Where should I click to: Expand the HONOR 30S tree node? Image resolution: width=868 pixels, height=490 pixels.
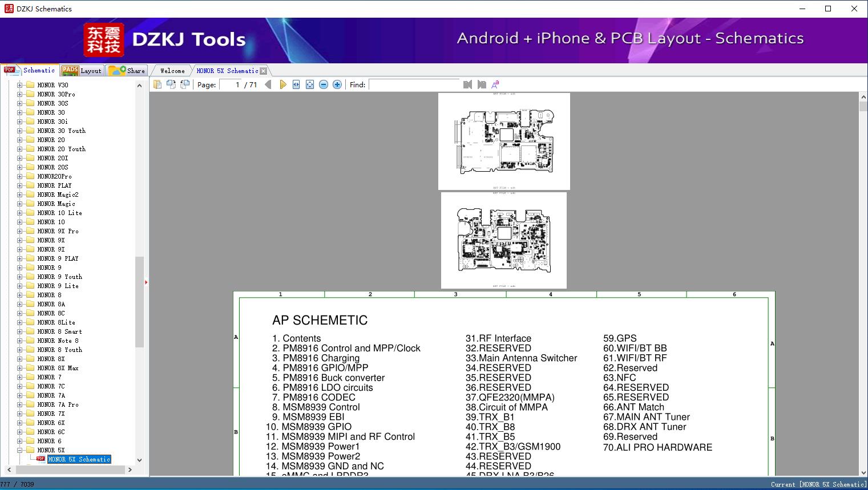click(x=20, y=103)
